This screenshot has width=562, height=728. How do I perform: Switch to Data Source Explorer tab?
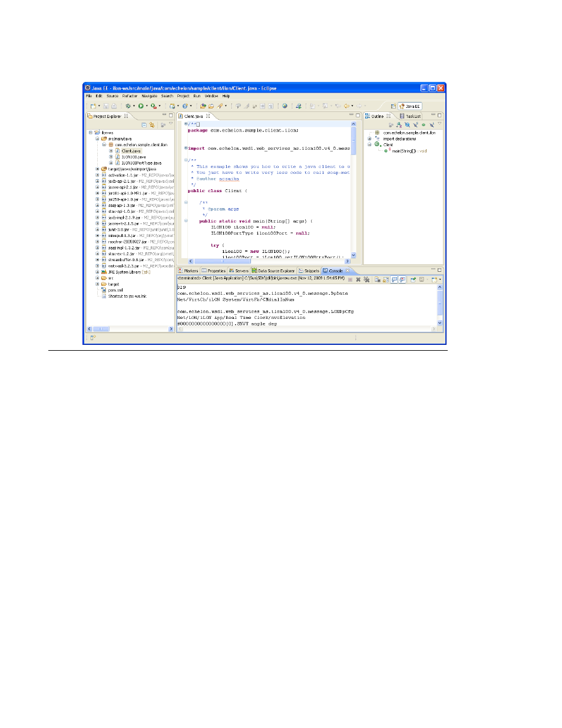273,271
